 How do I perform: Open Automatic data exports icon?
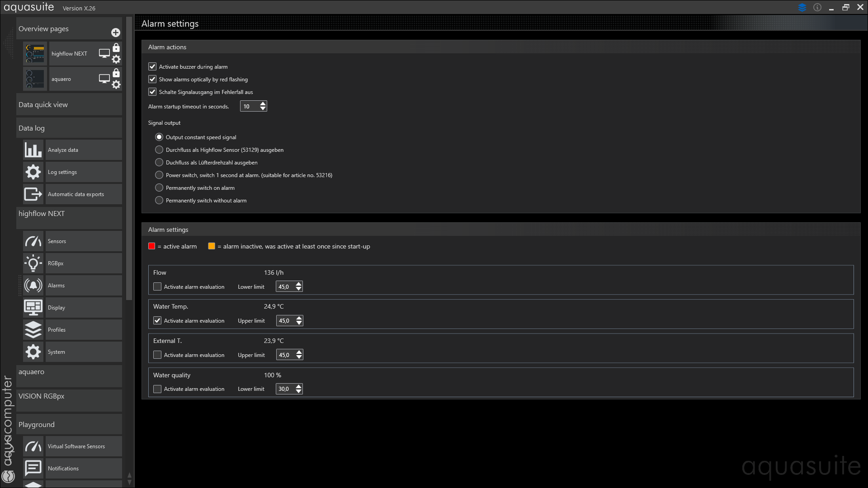(33, 194)
